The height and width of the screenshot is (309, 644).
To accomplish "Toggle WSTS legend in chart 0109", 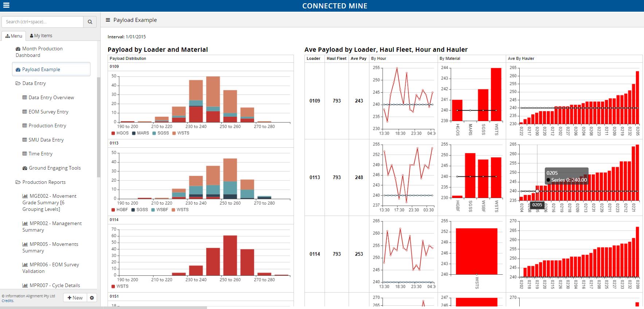I will click(181, 133).
